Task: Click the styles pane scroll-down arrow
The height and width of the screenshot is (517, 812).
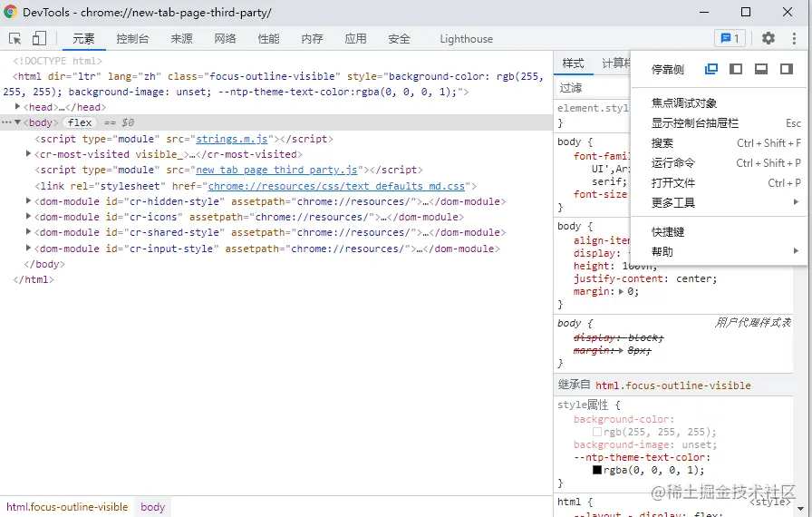Action: 802,509
